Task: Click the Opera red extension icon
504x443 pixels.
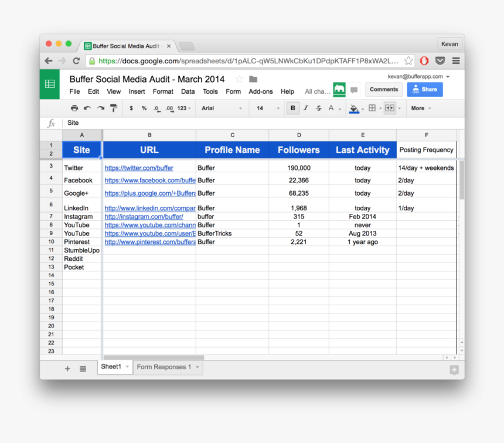Action: coord(424,61)
